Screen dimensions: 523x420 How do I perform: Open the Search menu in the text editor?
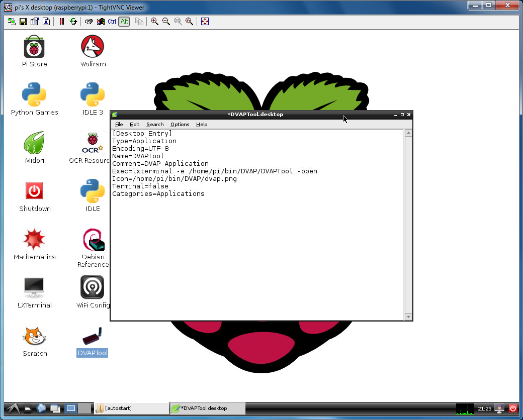[155, 124]
